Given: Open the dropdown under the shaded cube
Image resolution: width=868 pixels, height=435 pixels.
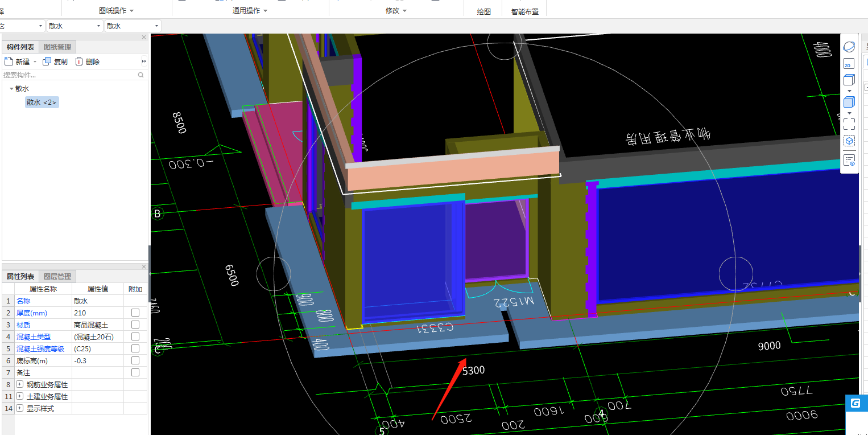Looking at the screenshot, I should coord(849,113).
